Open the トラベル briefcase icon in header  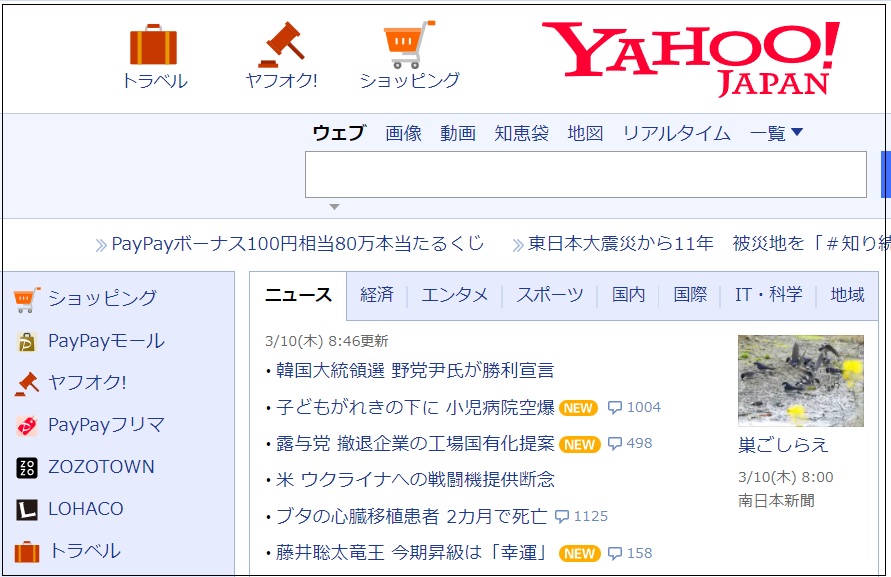pos(153,44)
